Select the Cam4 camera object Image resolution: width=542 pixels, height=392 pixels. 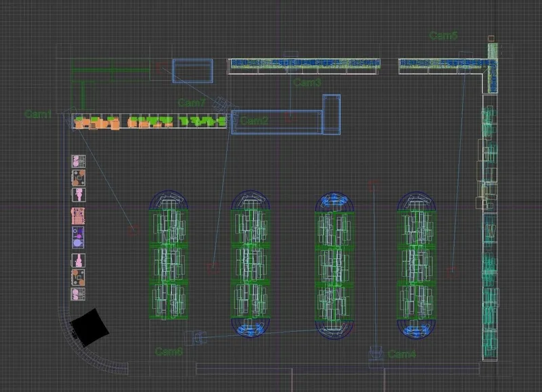pos(375,353)
